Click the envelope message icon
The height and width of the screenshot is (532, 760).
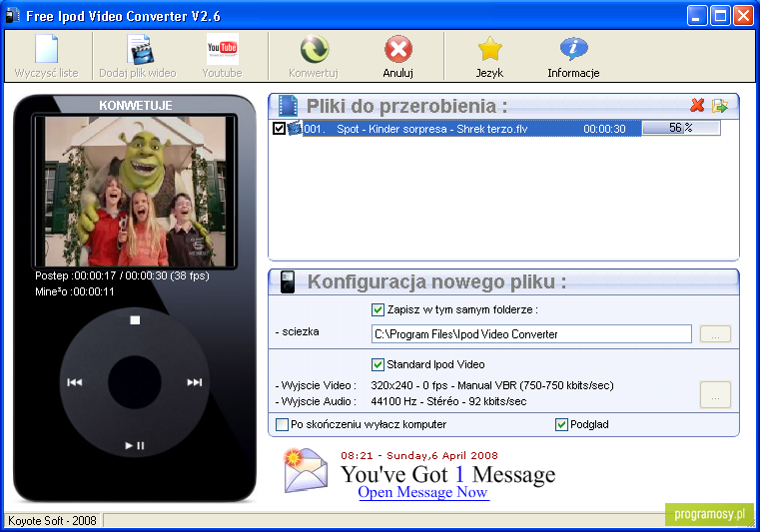tap(306, 470)
